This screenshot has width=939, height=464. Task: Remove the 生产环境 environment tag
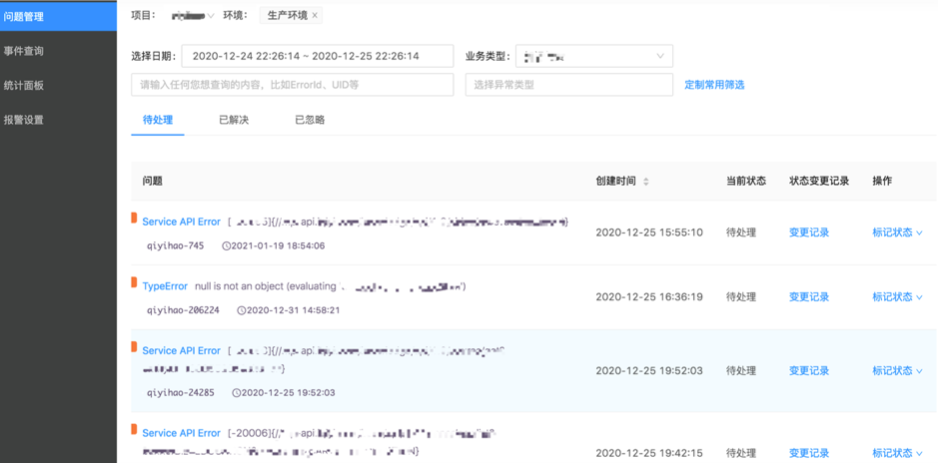[x=316, y=16]
